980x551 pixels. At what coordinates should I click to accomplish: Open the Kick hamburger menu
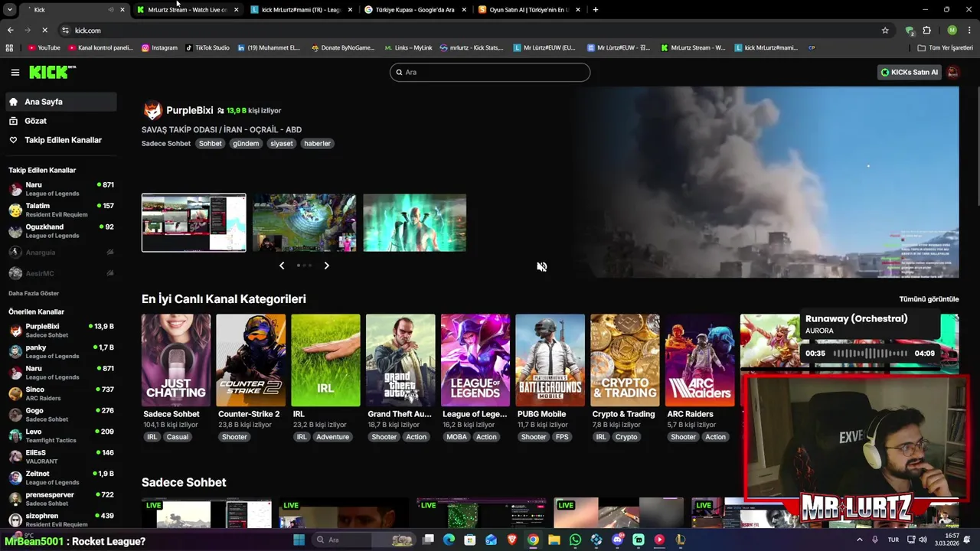15,72
